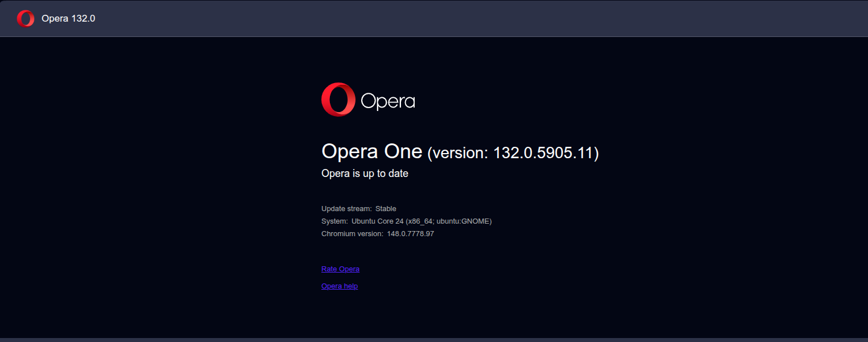
Task: Click the "Opera 132.0" header title
Action: (x=68, y=19)
